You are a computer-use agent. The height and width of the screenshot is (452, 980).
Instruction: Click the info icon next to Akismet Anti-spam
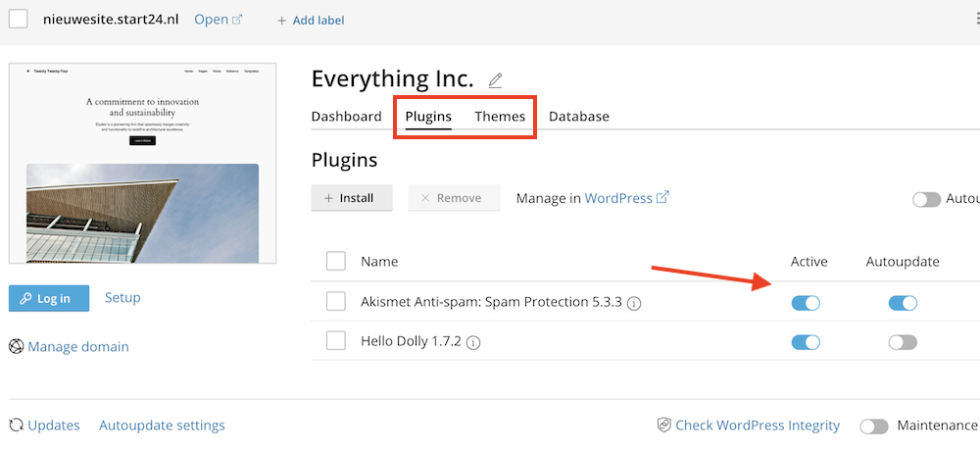tap(634, 303)
